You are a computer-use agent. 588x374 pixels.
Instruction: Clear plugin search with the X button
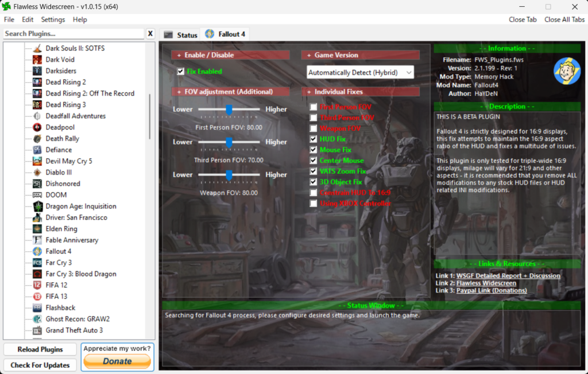[x=150, y=34]
